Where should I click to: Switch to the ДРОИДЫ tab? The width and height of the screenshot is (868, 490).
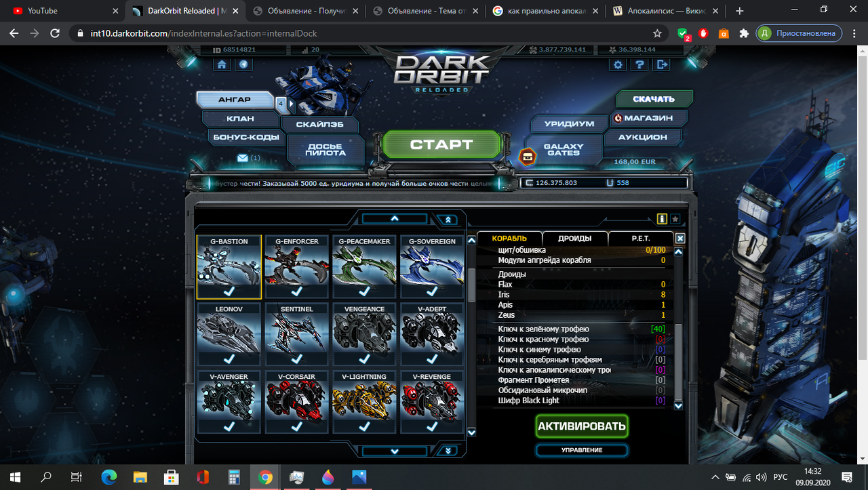click(575, 239)
